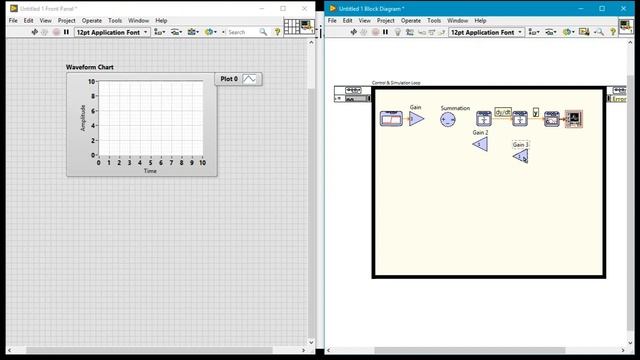Click search icon in Block Diagram toolbar
This screenshot has width=640, height=360.
[599, 32]
